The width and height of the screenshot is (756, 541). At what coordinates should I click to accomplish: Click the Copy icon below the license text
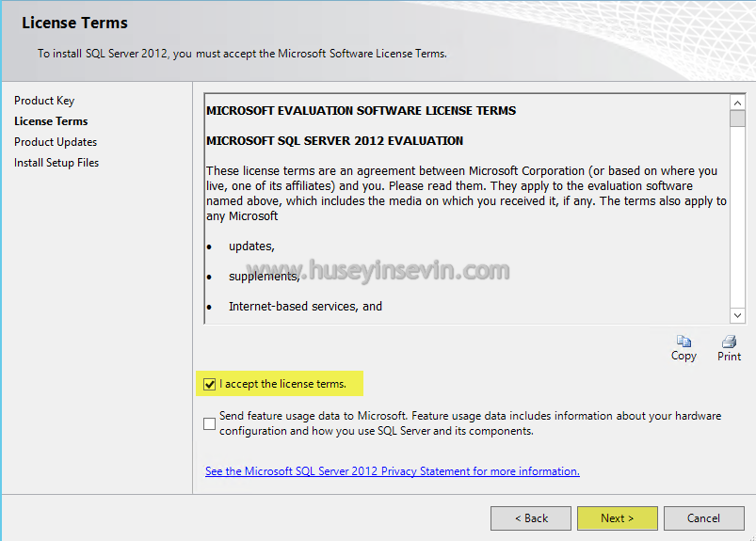click(684, 342)
